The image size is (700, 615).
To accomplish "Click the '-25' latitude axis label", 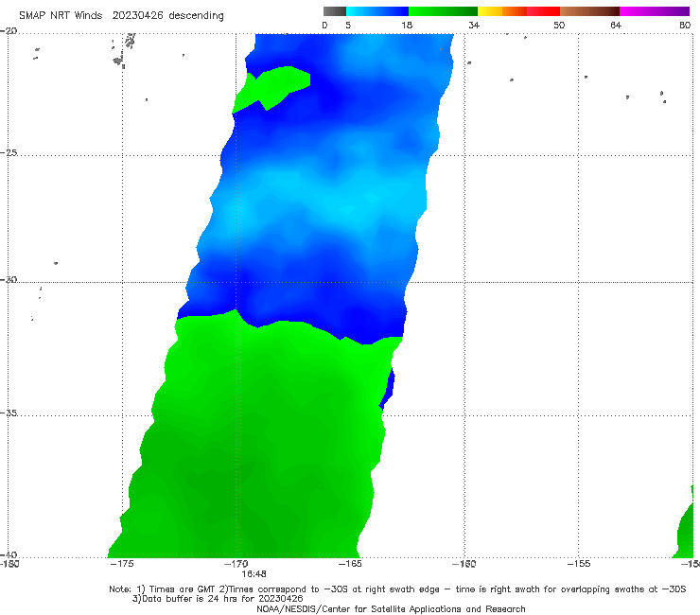I will [x=9, y=152].
